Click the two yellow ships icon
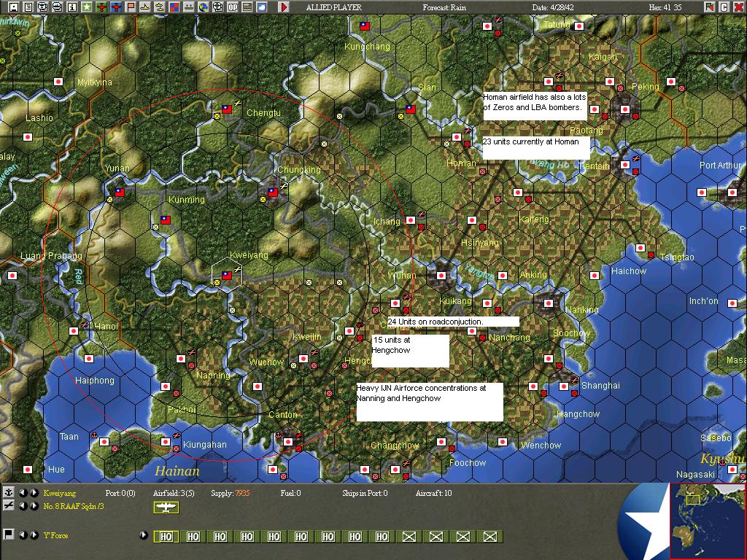The height and width of the screenshot is (560, 747). click(x=160, y=7)
